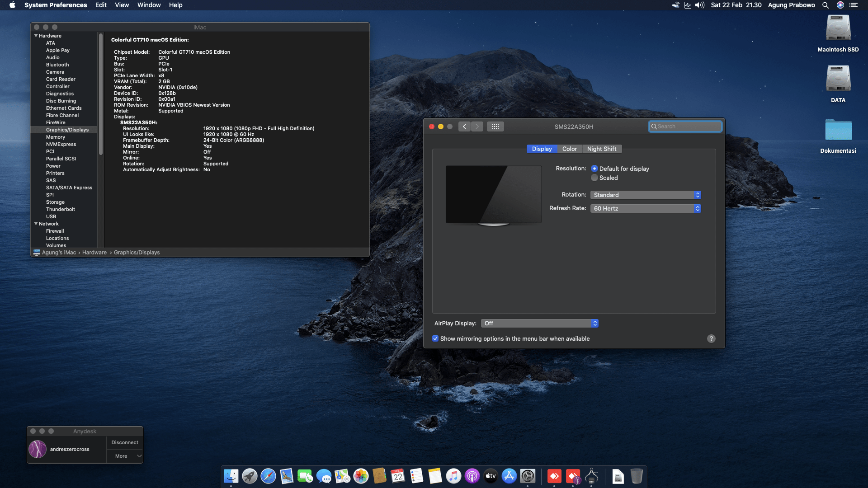Open Music app from the Dock

point(453,476)
